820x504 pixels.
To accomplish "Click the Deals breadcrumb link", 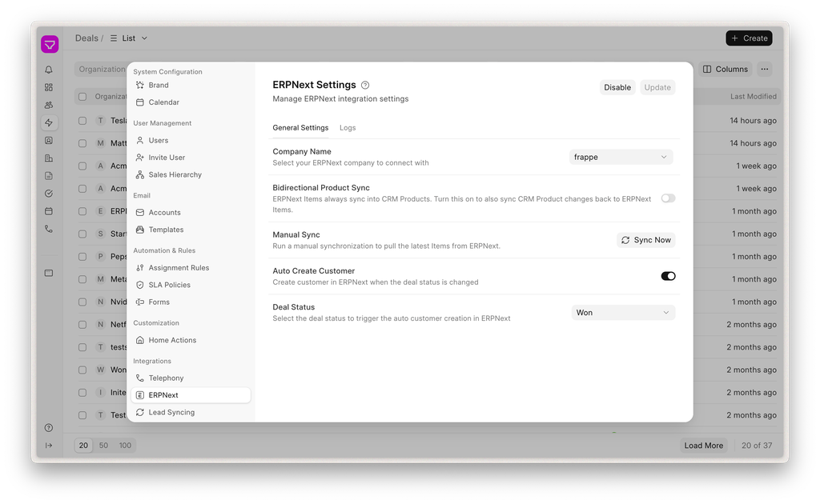I will (x=86, y=38).
